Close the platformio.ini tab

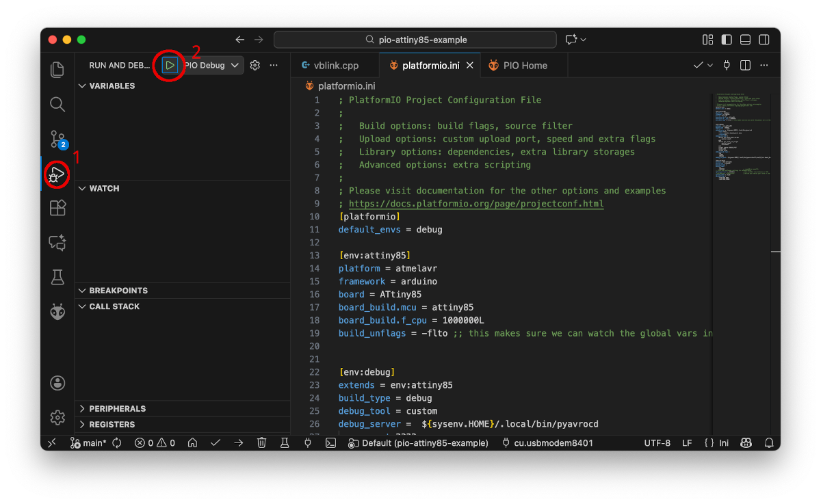coord(470,66)
